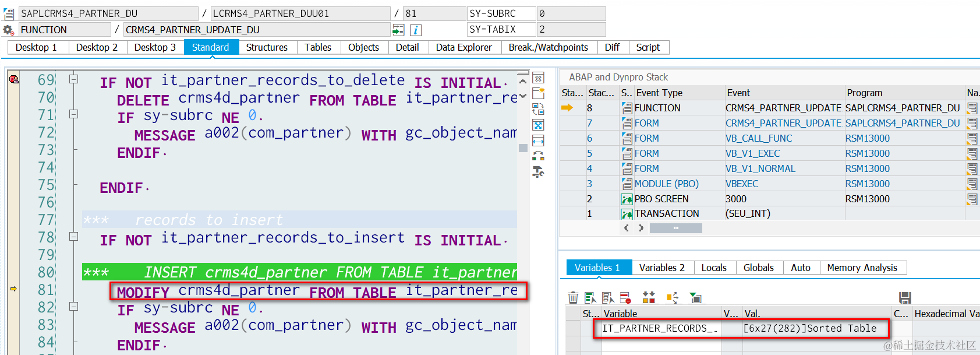The width and height of the screenshot is (980, 355).
Task: Click the PBO SCREEN row icon
Action: point(627,199)
